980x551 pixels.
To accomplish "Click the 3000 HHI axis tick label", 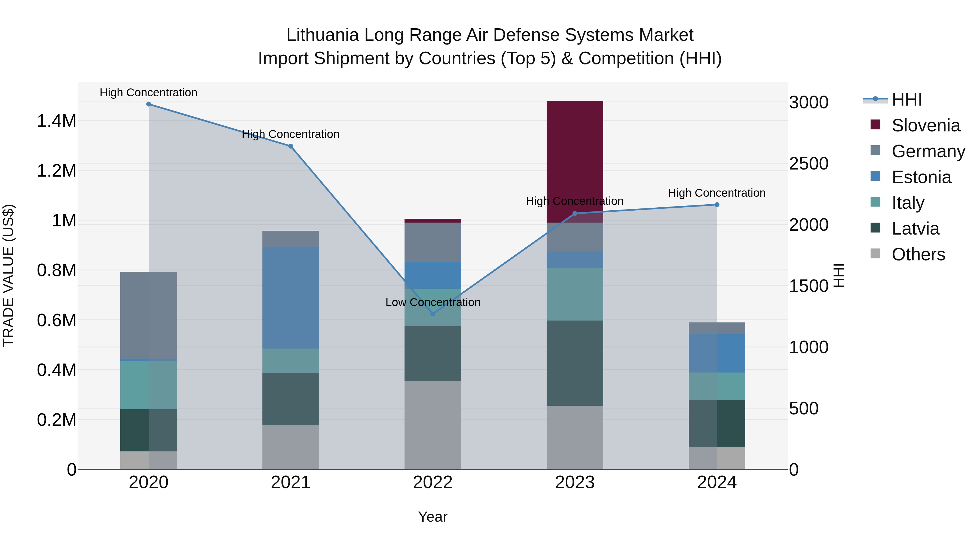I will point(809,102).
